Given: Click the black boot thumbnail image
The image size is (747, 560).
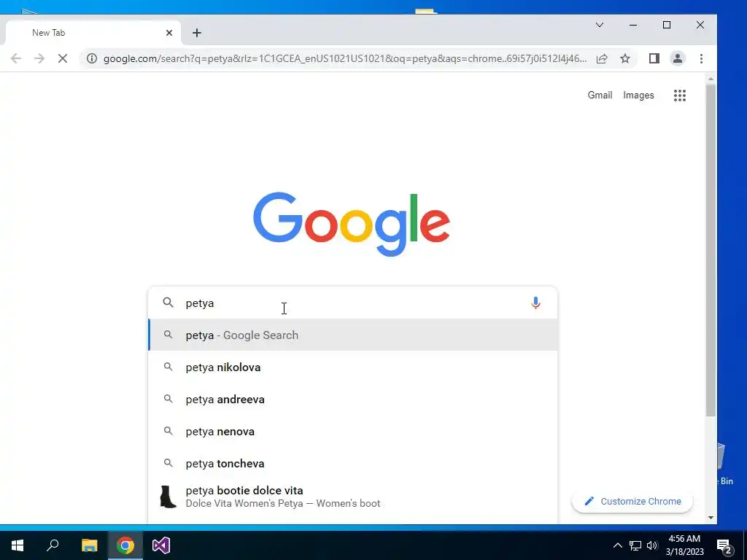Looking at the screenshot, I should tap(168, 497).
